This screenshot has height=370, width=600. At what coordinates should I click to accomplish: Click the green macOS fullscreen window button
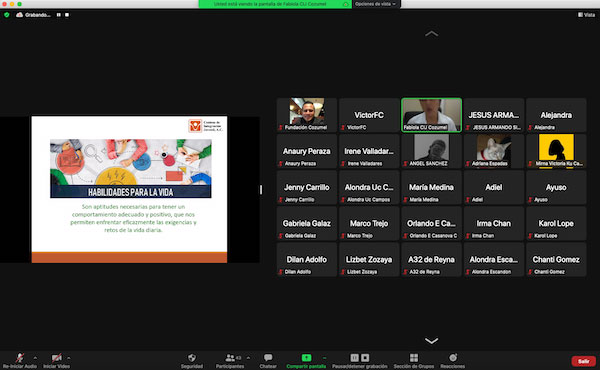pyautogui.click(x=20, y=4)
